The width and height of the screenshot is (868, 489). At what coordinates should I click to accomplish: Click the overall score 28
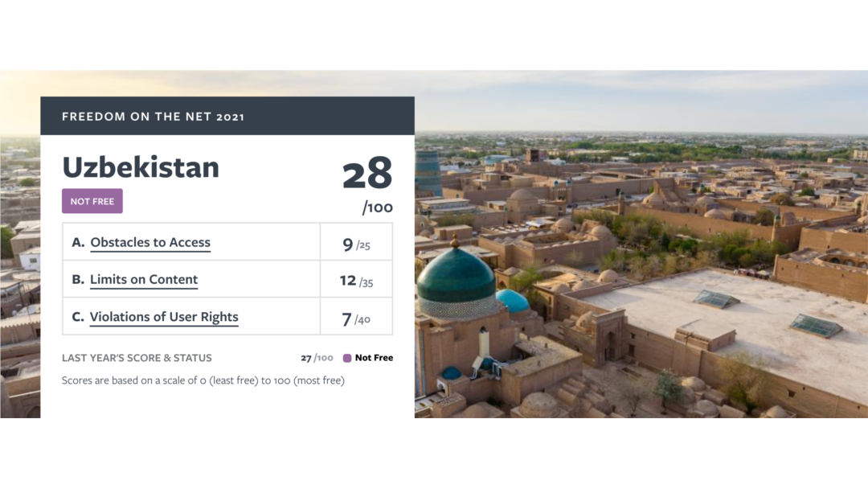click(x=367, y=174)
